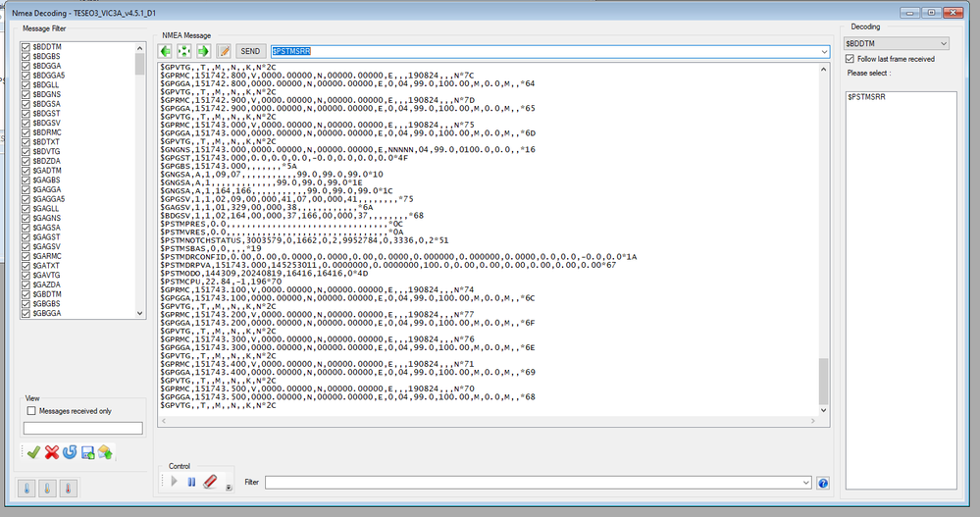Click the $GAGSV,1,1,01,329 log line

[266, 207]
